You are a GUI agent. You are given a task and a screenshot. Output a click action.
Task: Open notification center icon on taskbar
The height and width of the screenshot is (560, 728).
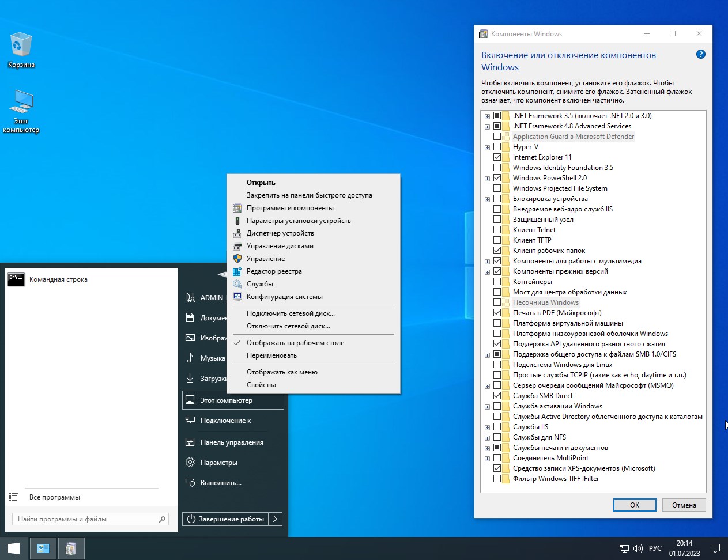[715, 548]
